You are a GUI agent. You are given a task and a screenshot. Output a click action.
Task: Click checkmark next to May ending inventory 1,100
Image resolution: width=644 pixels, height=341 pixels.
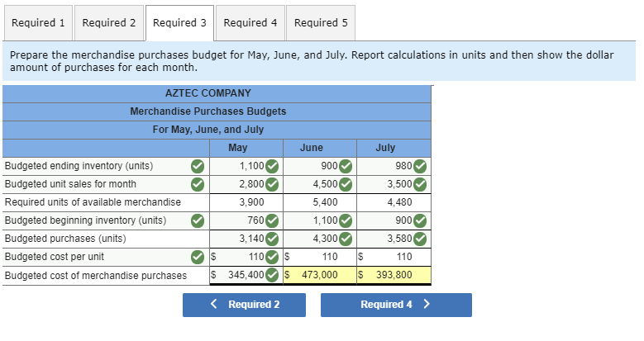pyautogui.click(x=272, y=167)
